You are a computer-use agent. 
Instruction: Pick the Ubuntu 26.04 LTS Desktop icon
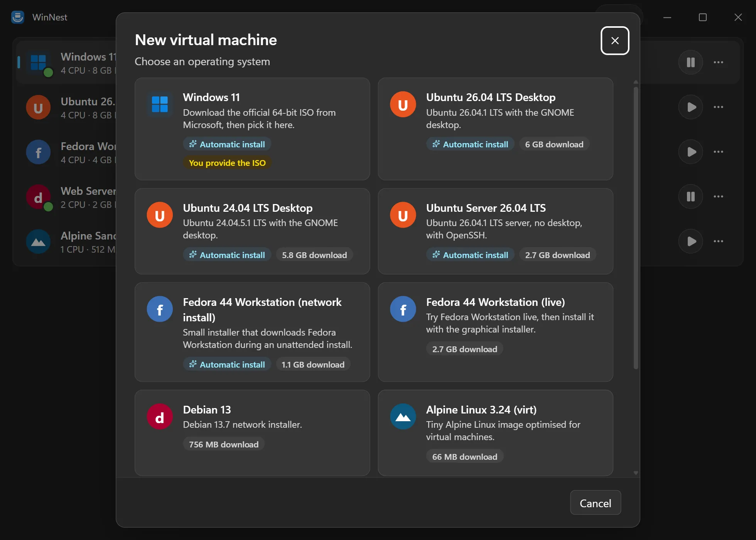403,104
